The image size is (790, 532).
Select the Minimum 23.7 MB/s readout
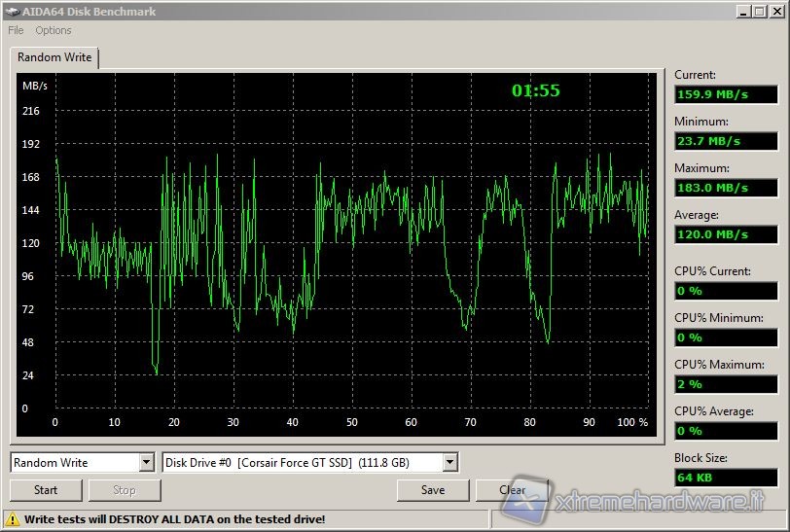click(x=726, y=141)
